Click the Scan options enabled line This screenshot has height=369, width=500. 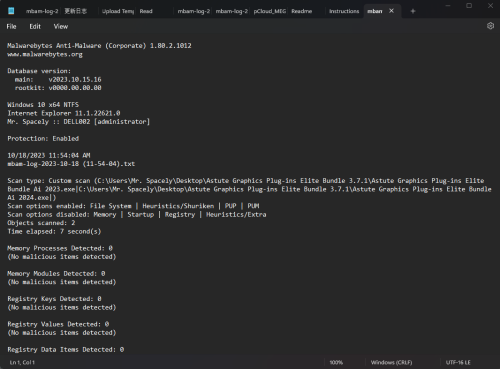[x=133, y=206]
